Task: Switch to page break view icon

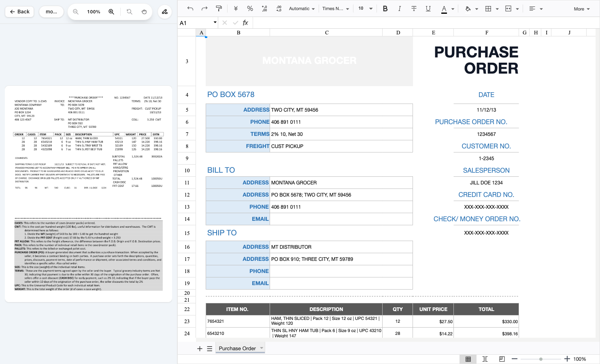Action: click(485, 359)
